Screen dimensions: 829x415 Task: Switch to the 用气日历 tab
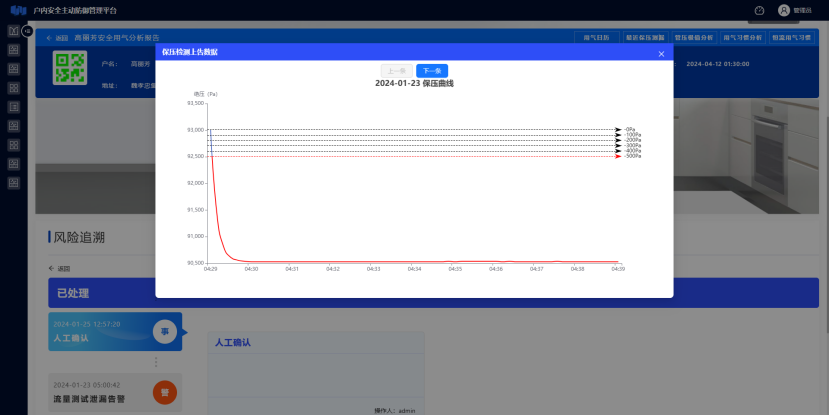(x=596, y=38)
